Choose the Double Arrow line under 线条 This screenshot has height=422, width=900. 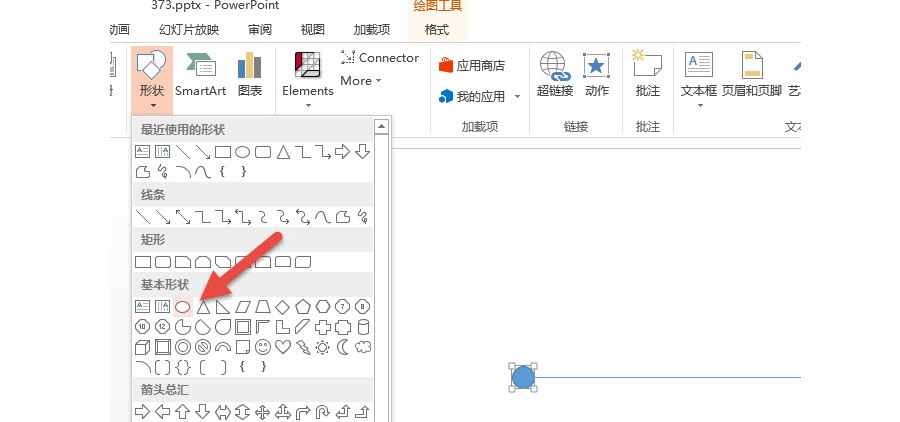tap(183, 216)
